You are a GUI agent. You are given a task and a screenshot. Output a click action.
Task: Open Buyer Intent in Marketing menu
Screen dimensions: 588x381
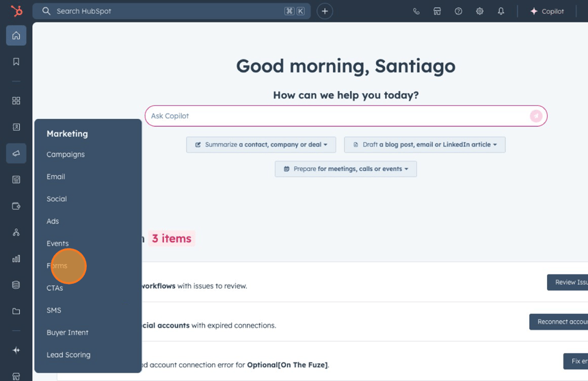click(x=68, y=332)
